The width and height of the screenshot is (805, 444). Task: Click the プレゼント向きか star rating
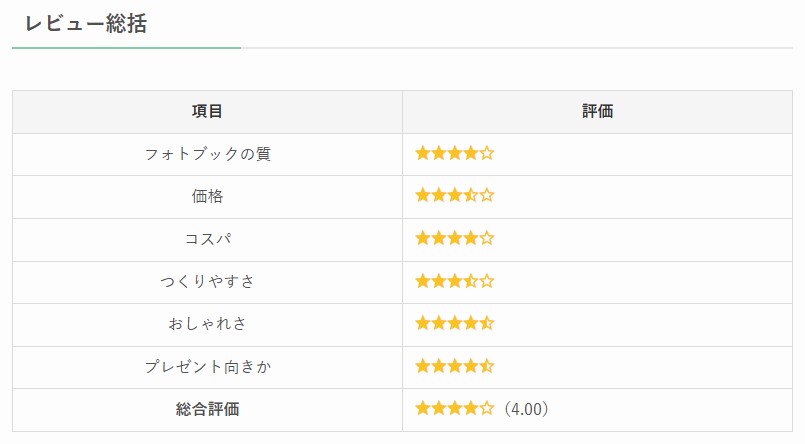[x=454, y=366]
